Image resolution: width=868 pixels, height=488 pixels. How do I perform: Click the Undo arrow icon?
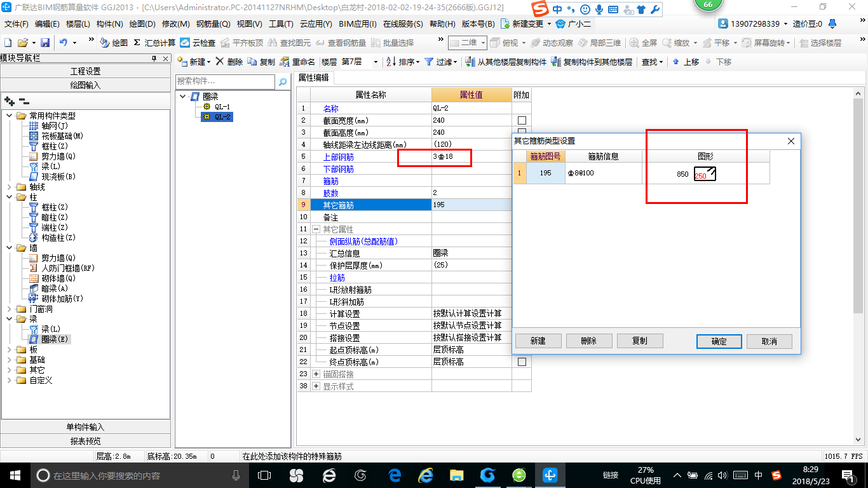[x=64, y=43]
